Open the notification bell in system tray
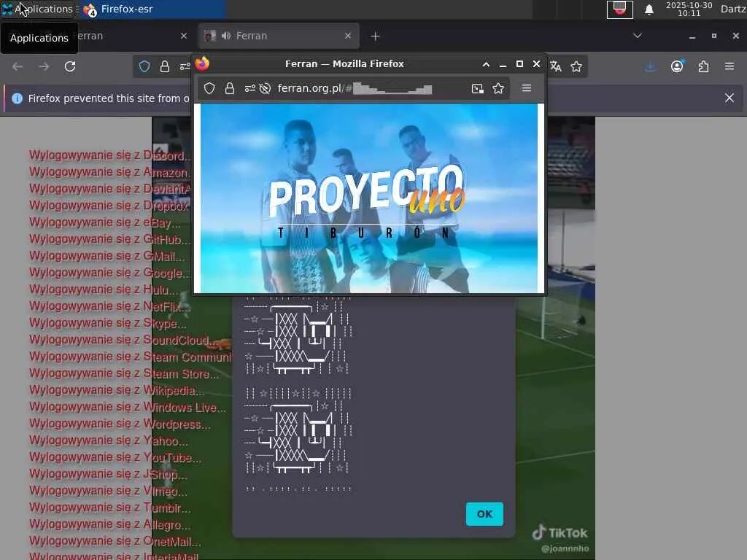This screenshot has height=560, width=747. coord(649,9)
